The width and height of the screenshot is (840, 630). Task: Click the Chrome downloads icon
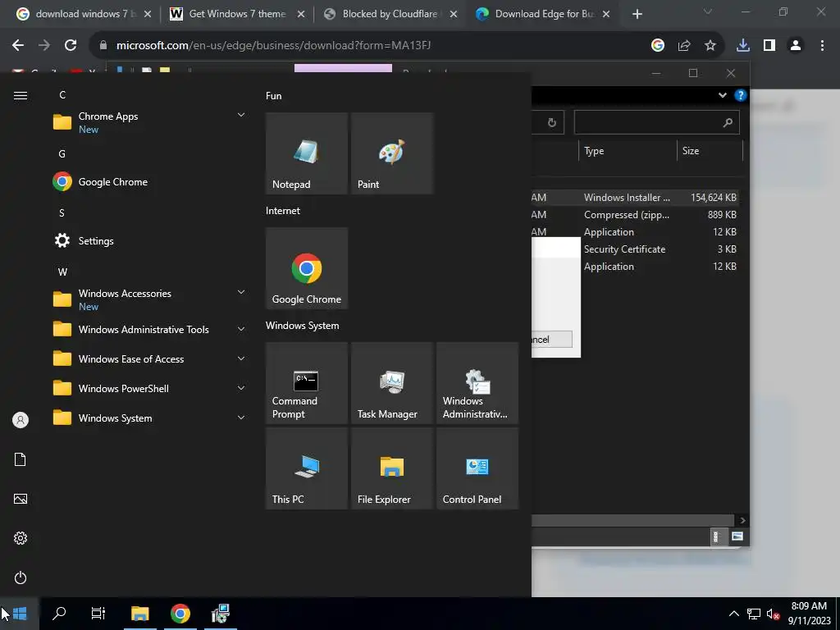tap(742, 46)
